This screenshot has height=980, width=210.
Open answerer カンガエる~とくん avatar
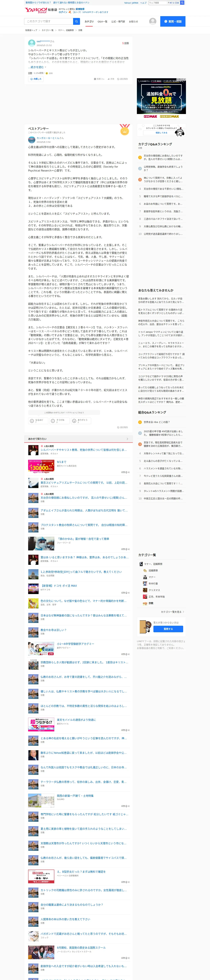click(32, 140)
